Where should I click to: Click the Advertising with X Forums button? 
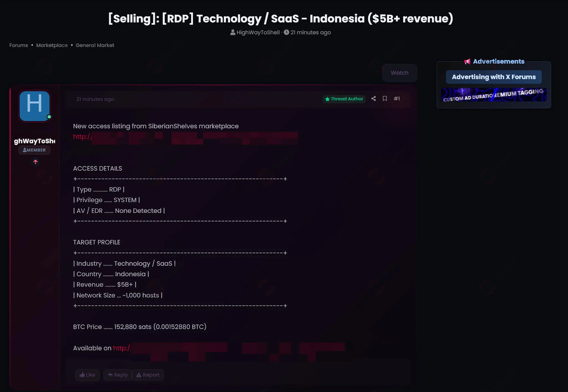[494, 77]
